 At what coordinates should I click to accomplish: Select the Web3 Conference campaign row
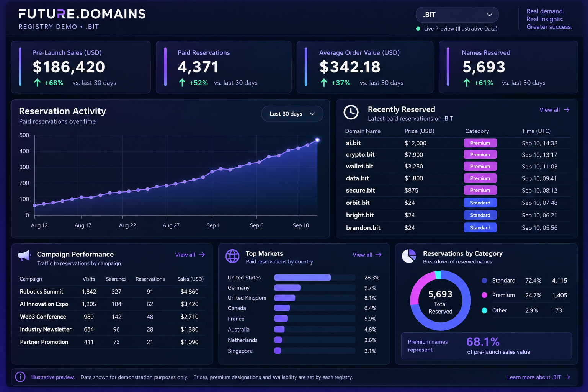(x=112, y=317)
